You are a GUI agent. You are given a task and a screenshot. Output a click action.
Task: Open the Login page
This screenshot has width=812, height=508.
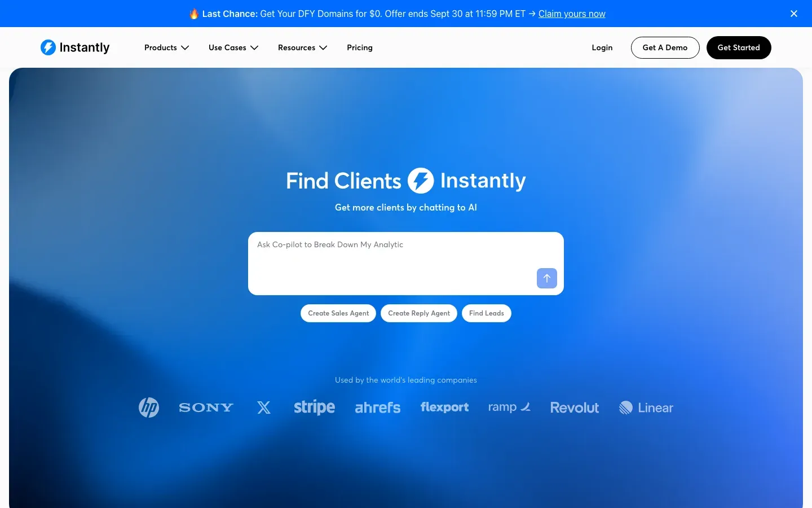pyautogui.click(x=602, y=47)
